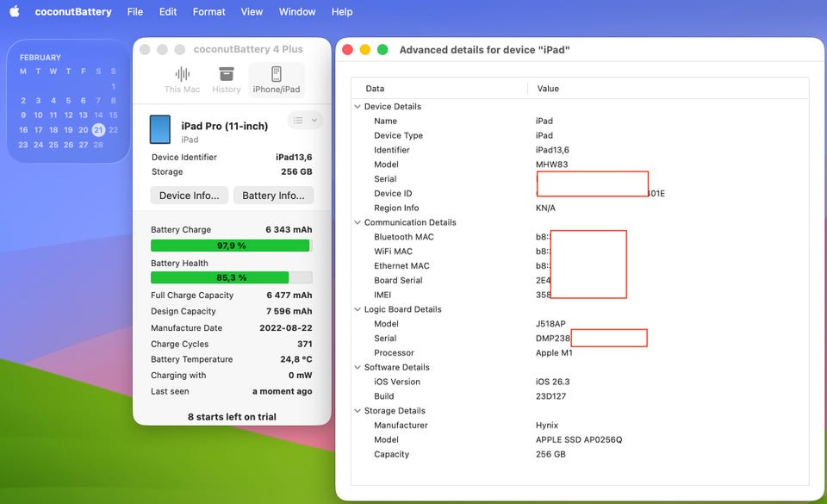Select the iOS Version value iOS 26.3

click(553, 382)
